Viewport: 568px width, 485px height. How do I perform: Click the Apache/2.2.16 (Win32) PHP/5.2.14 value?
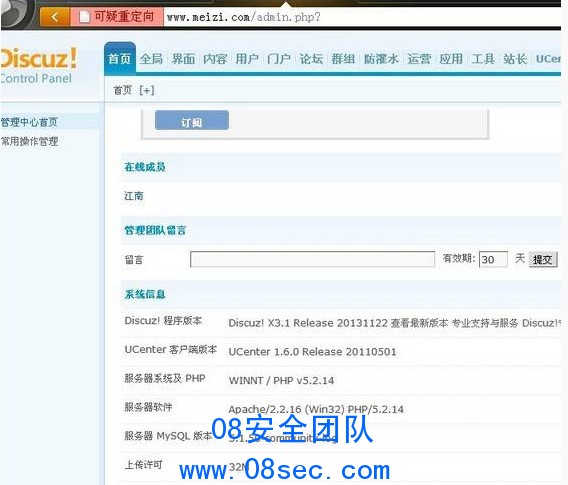point(316,409)
